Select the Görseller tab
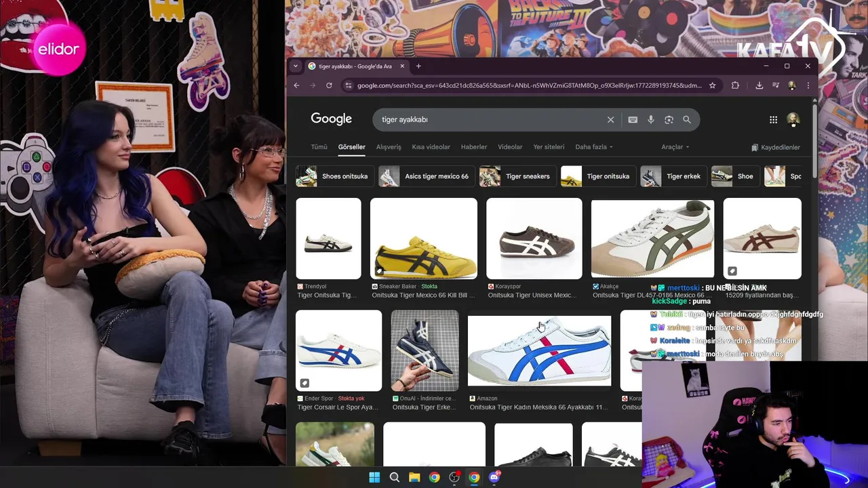 pos(351,147)
